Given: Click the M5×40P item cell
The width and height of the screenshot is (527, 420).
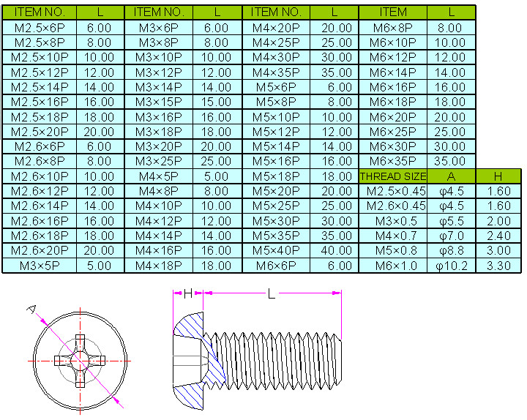Looking at the screenshot, I should [x=275, y=251].
